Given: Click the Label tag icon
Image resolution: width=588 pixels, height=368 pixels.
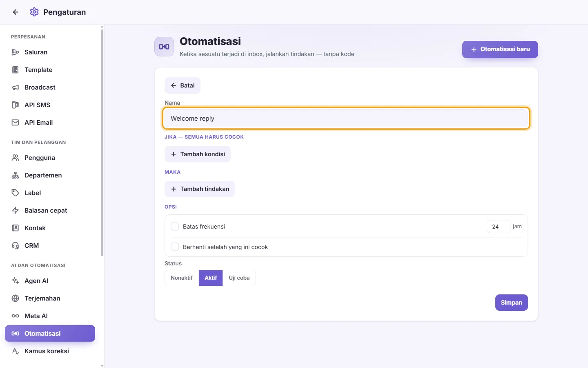Looking at the screenshot, I should click(x=16, y=193).
